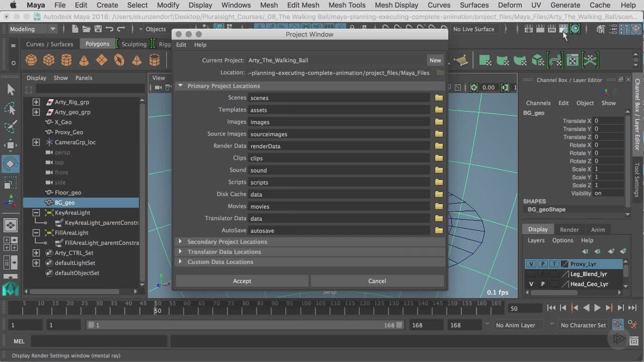The image size is (644, 362).
Task: Expand defaultLightSet in the Outliner
Action: click(36, 263)
